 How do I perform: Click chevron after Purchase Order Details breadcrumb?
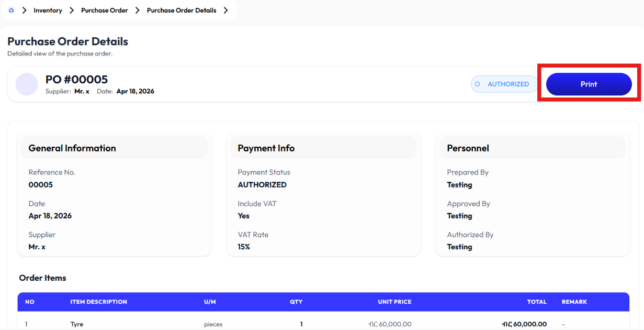225,10
